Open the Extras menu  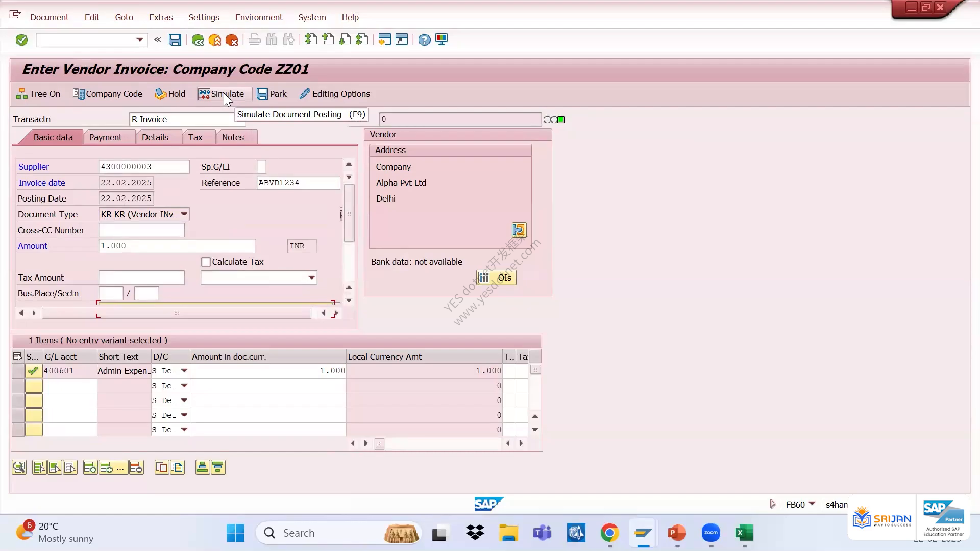[161, 17]
